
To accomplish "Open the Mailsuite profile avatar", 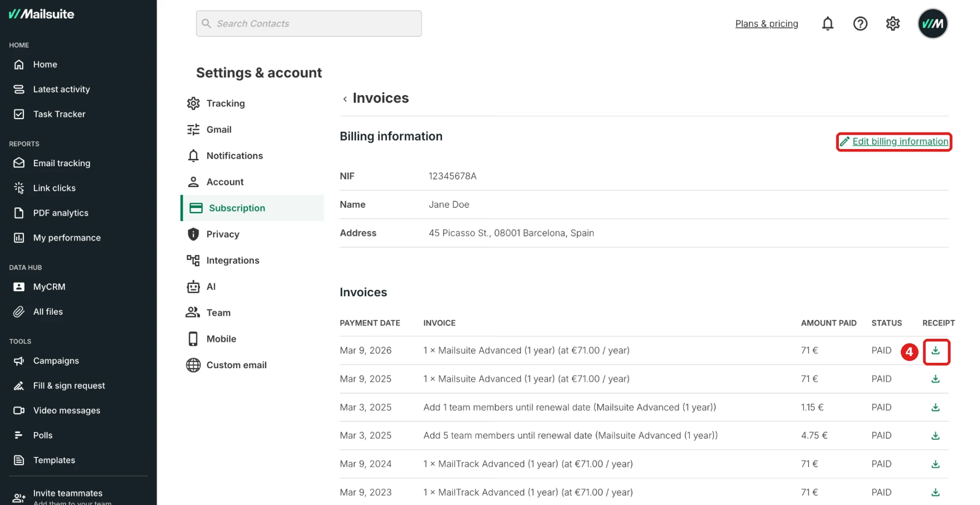I will pos(932,24).
